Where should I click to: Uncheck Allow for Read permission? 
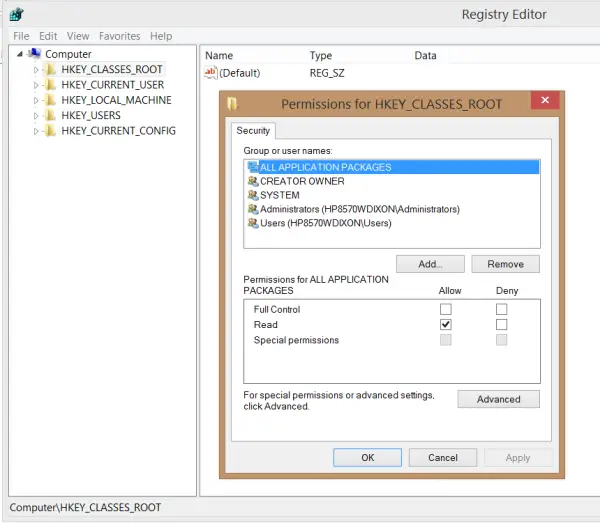tap(445, 324)
